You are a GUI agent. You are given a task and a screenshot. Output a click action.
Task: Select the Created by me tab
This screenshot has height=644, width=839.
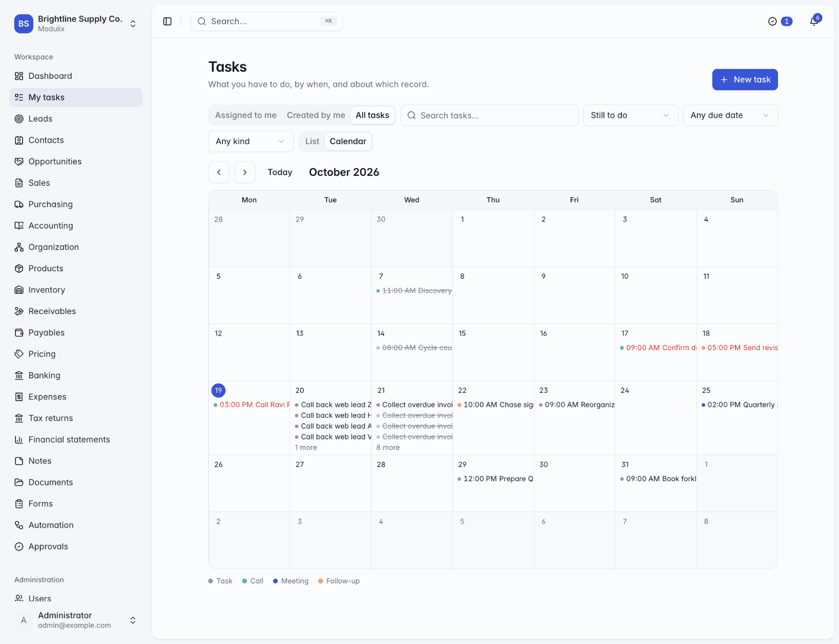316,115
